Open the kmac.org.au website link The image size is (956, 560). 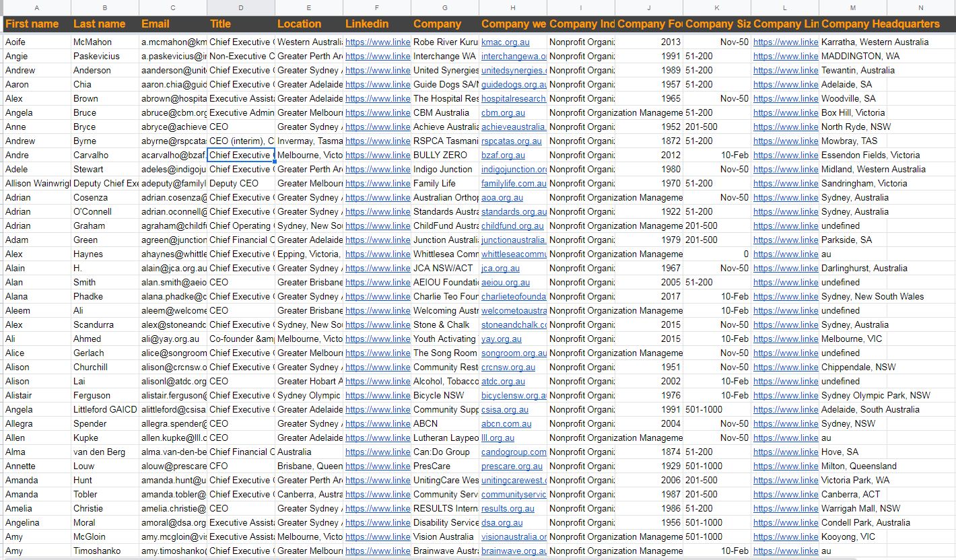click(x=503, y=42)
